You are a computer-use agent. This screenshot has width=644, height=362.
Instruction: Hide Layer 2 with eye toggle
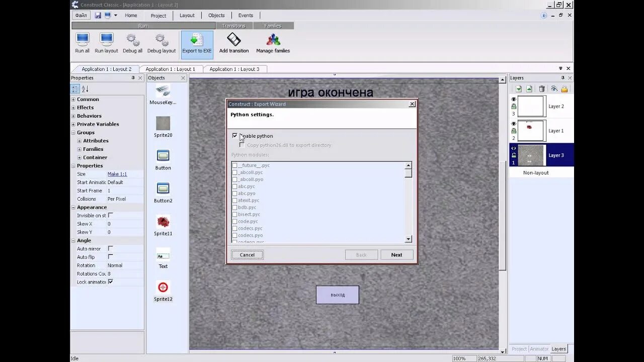coord(514,100)
